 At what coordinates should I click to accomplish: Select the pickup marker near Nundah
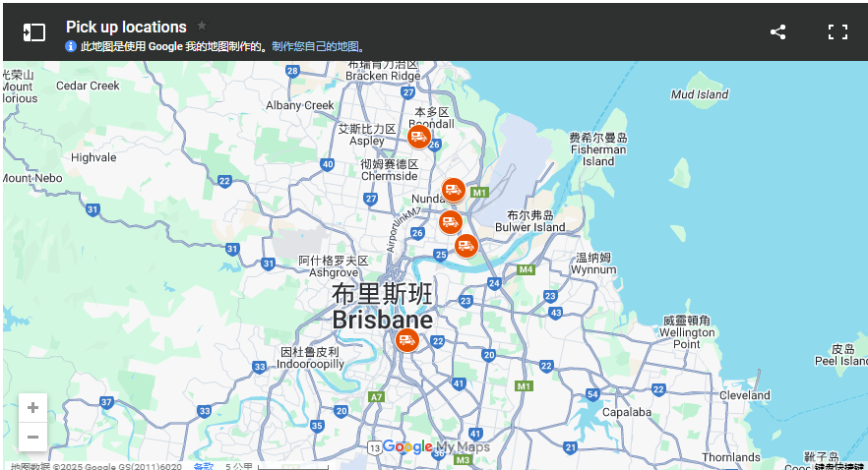pos(454,190)
